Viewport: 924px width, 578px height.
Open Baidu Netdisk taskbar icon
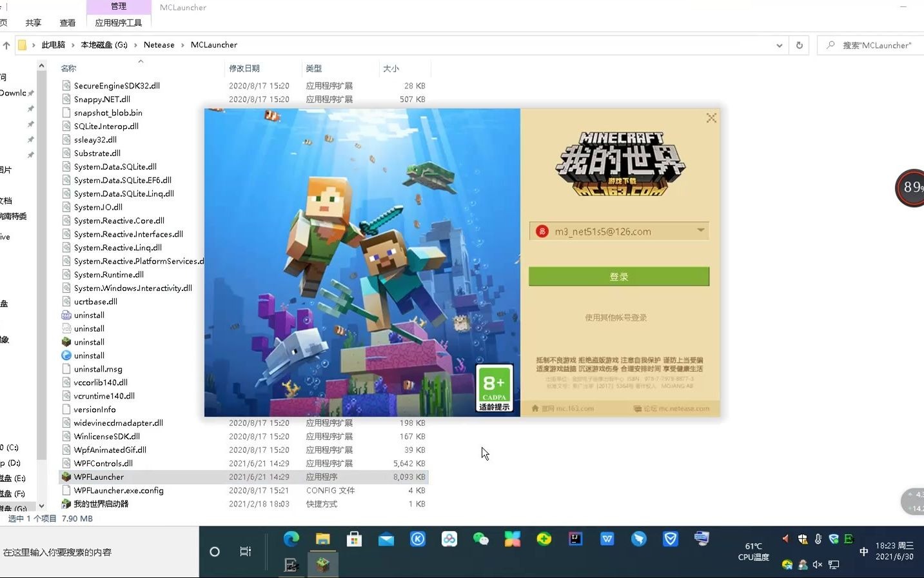tap(449, 539)
